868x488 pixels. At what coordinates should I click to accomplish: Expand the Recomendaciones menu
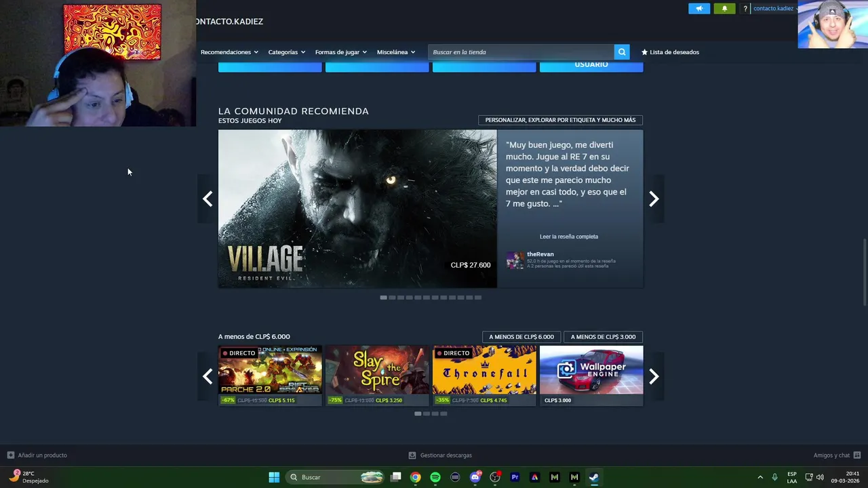(229, 52)
